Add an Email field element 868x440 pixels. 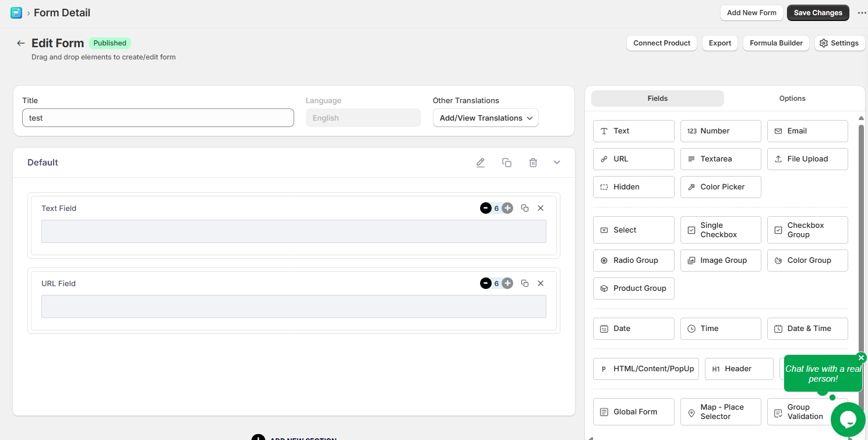(807, 131)
